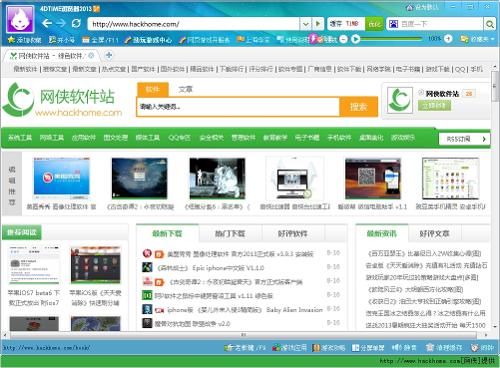Open the download entry ending in v1.11
500x368 pixels.
[214, 296]
